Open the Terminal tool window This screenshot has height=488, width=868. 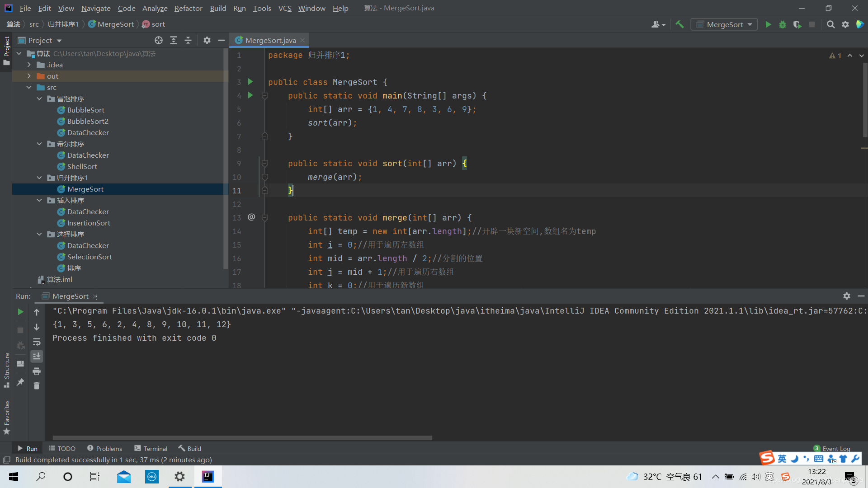coord(151,448)
